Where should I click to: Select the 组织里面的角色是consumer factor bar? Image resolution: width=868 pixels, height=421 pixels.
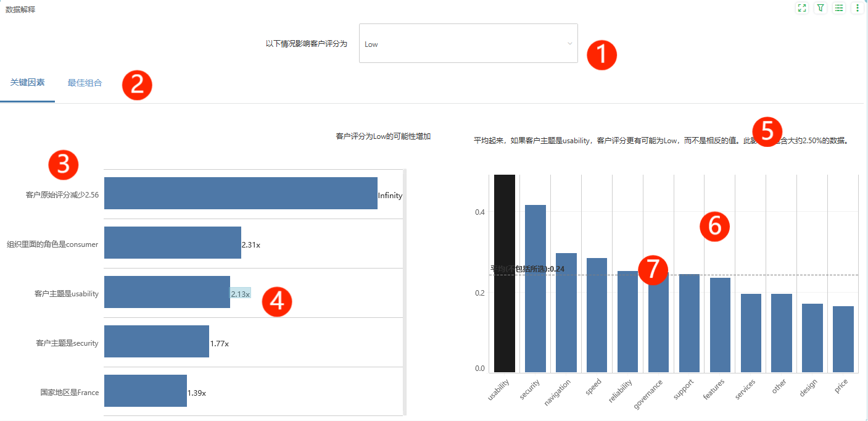click(x=173, y=243)
